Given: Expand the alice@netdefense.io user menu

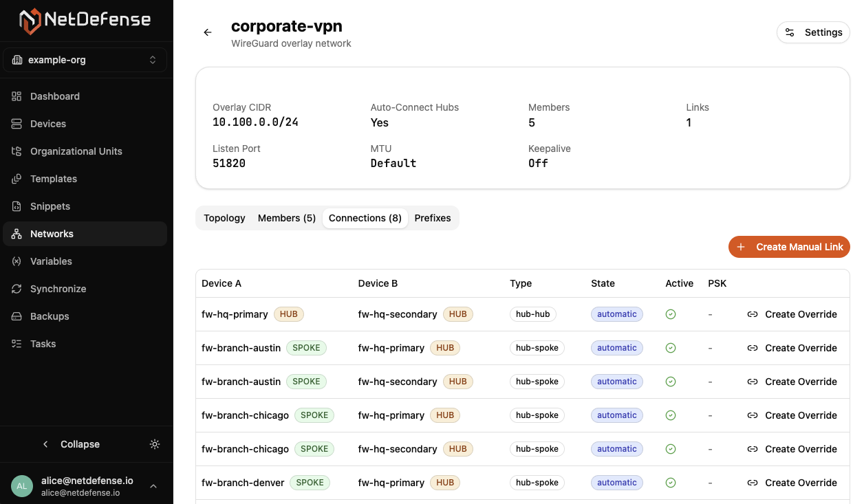Looking at the screenshot, I should tap(153, 486).
